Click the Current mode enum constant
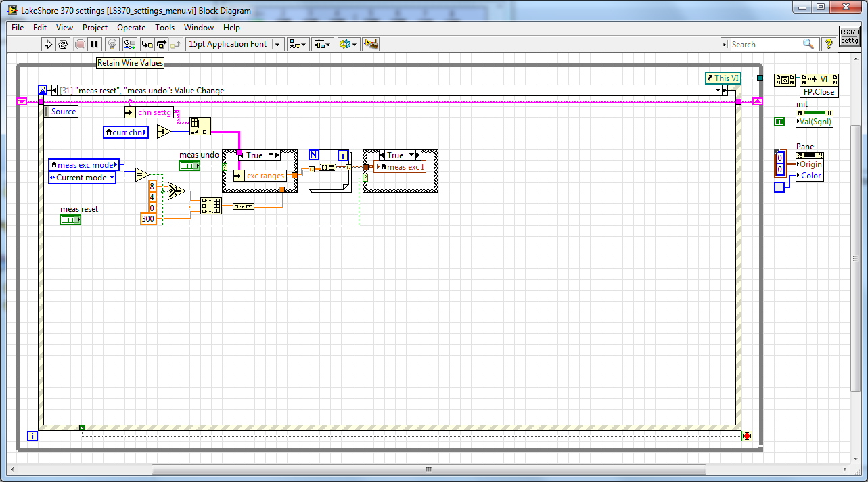This screenshot has width=868, height=482. click(82, 177)
